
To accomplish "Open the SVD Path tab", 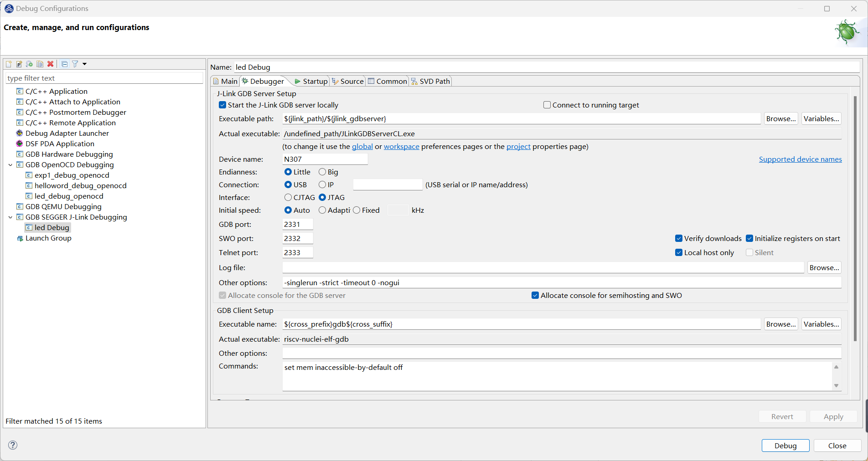I will (x=430, y=82).
